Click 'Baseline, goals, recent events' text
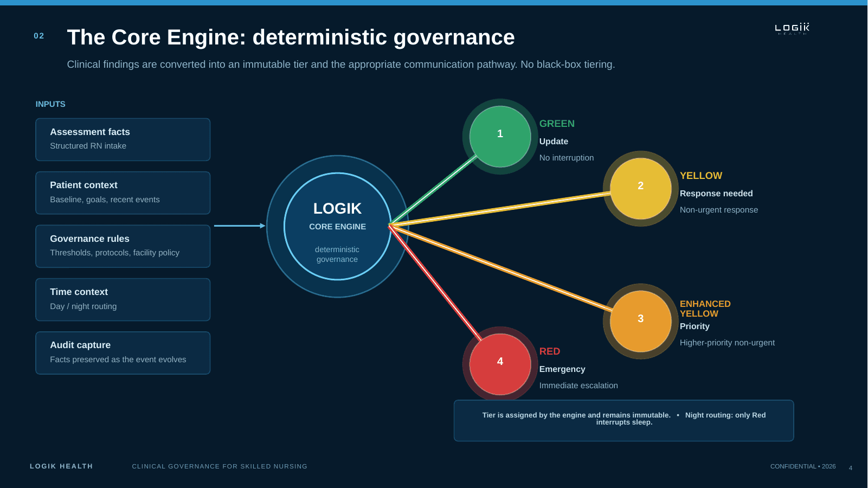868x488 pixels. [105, 200]
